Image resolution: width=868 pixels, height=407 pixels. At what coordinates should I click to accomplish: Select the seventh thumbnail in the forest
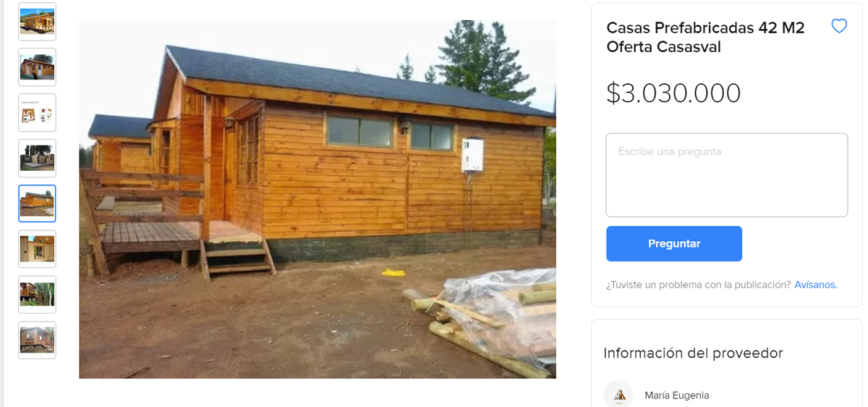[x=37, y=295]
